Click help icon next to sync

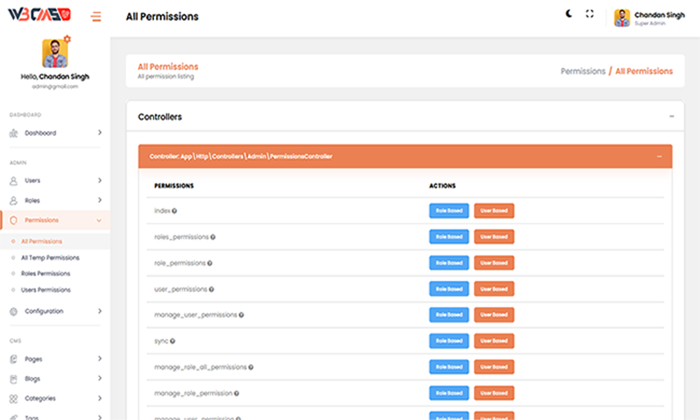pyautogui.click(x=173, y=341)
